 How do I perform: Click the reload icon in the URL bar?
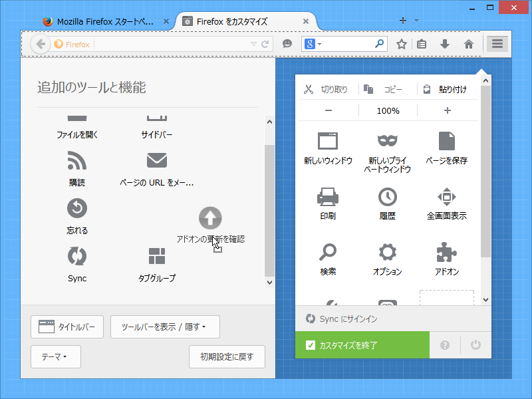pos(265,44)
